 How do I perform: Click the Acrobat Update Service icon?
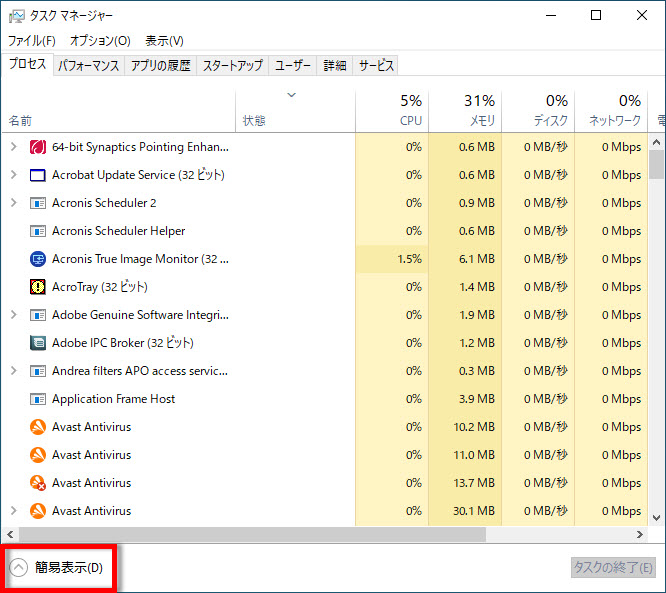point(38,175)
